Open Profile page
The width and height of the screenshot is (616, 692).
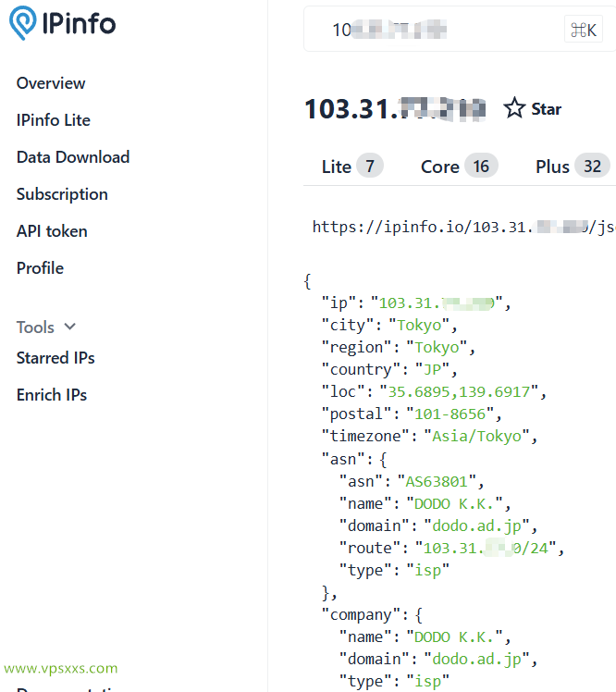[x=40, y=268]
